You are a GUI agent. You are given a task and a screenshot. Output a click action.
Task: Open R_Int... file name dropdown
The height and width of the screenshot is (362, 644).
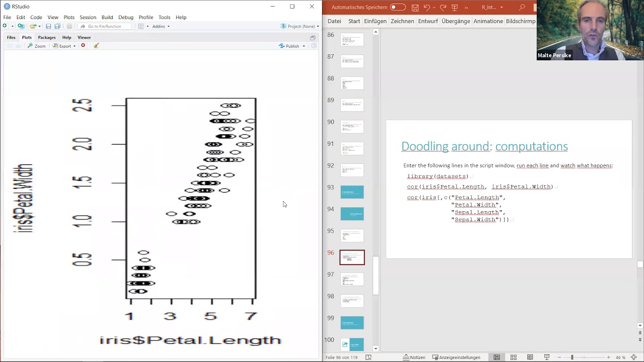coord(493,7)
